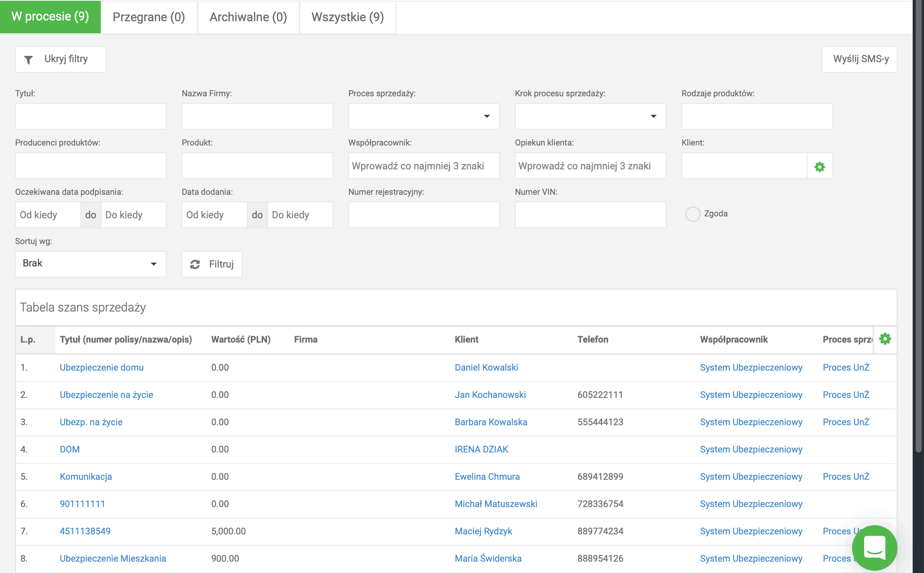Click the Współpracownik column header

coord(734,340)
